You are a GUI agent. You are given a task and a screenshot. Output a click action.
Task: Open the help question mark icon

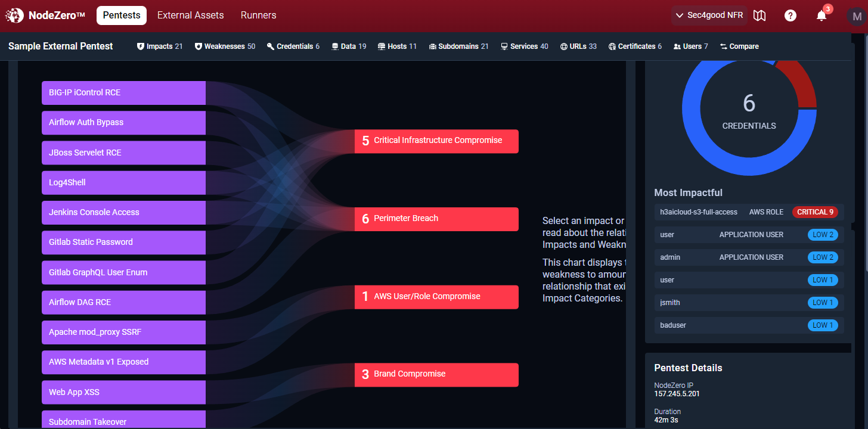[x=790, y=15]
